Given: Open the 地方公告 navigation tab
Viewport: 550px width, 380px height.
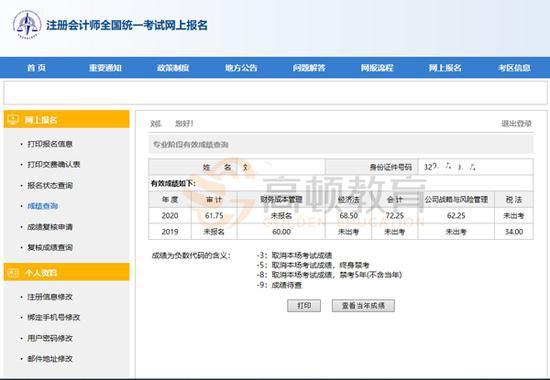Looking at the screenshot, I should point(241,68).
